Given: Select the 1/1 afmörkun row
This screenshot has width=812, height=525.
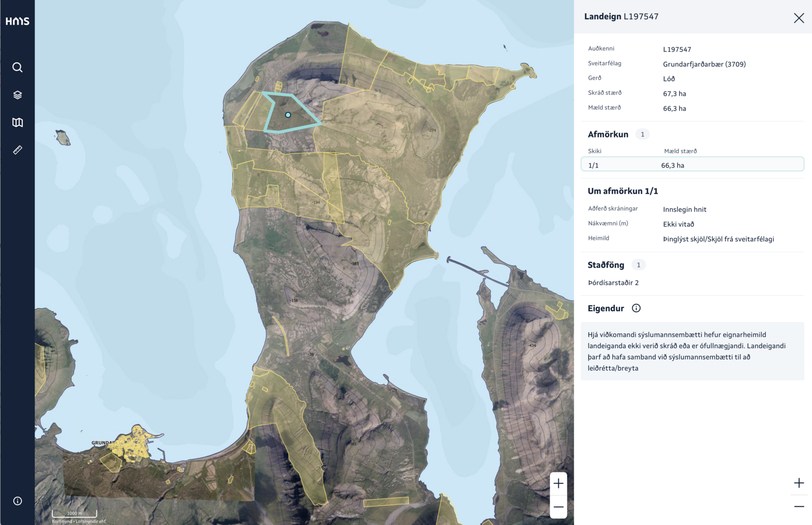Looking at the screenshot, I should pyautogui.click(x=692, y=165).
